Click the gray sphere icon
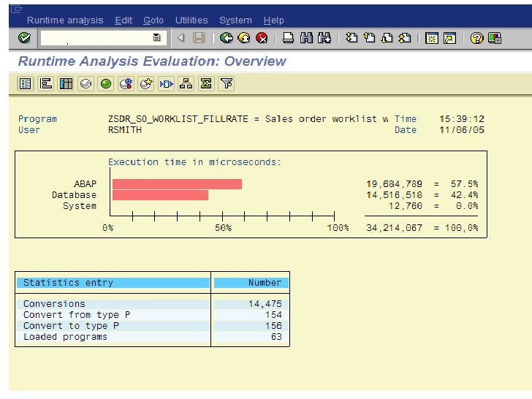The height and width of the screenshot is (399, 532). [x=85, y=83]
